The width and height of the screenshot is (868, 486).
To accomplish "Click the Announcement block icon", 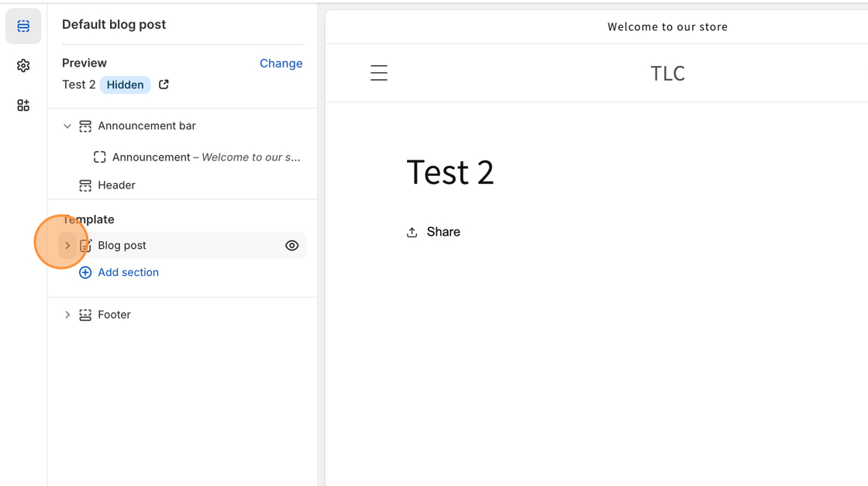I will pyautogui.click(x=100, y=157).
